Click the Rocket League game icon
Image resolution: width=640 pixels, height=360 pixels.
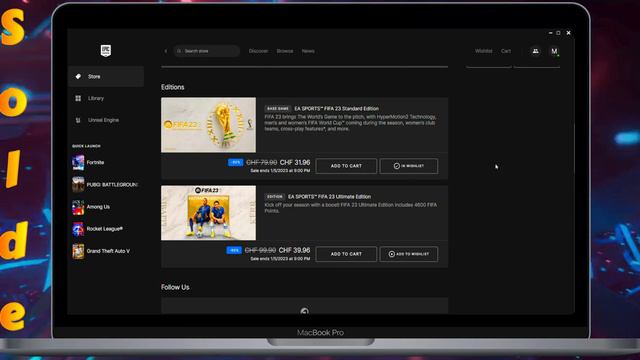pyautogui.click(x=78, y=229)
